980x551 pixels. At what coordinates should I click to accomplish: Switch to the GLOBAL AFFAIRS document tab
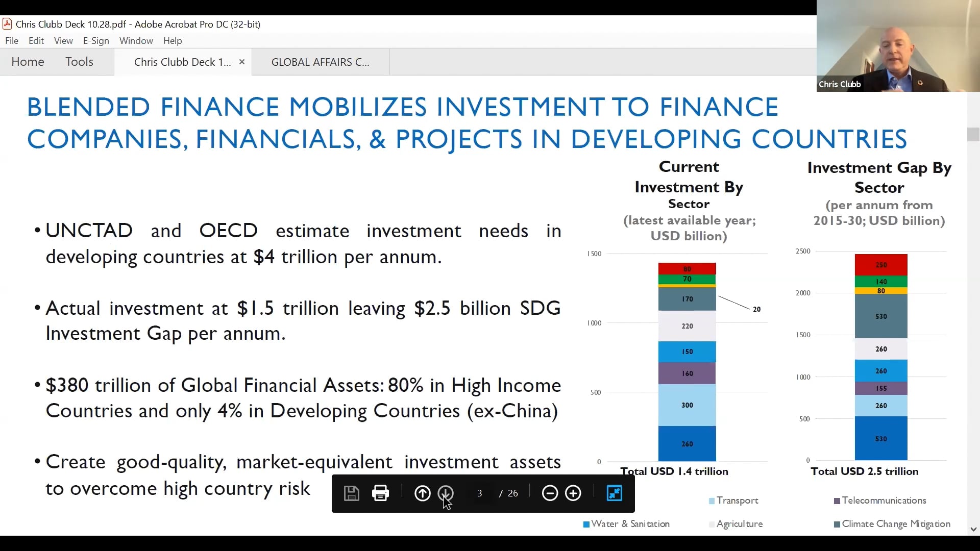(x=320, y=61)
